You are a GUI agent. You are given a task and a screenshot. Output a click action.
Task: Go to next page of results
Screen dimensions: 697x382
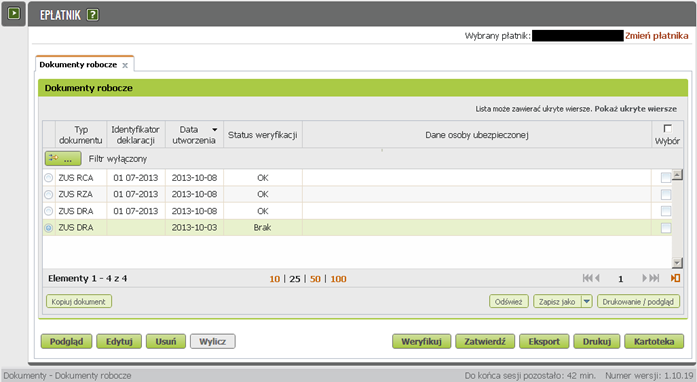(644, 278)
